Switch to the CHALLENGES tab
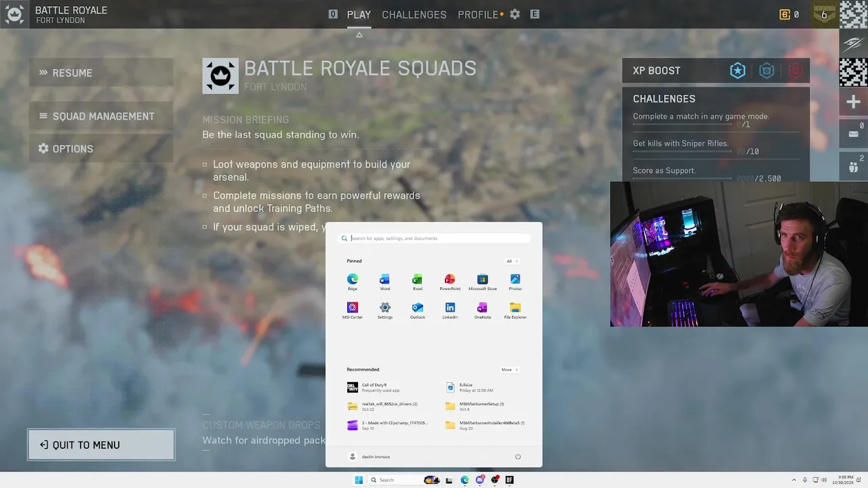 [x=414, y=14]
